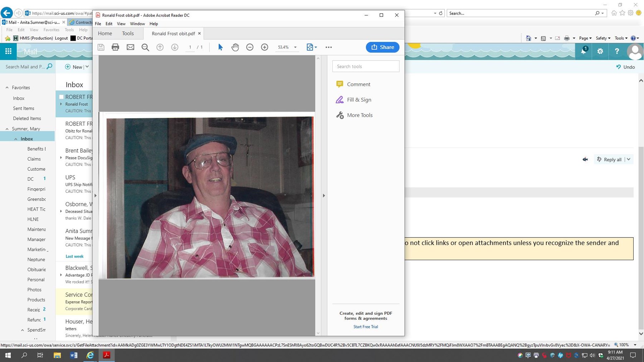Viewport: 644px width, 362px height.
Task: Click the Search tools input field
Action: [366, 67]
